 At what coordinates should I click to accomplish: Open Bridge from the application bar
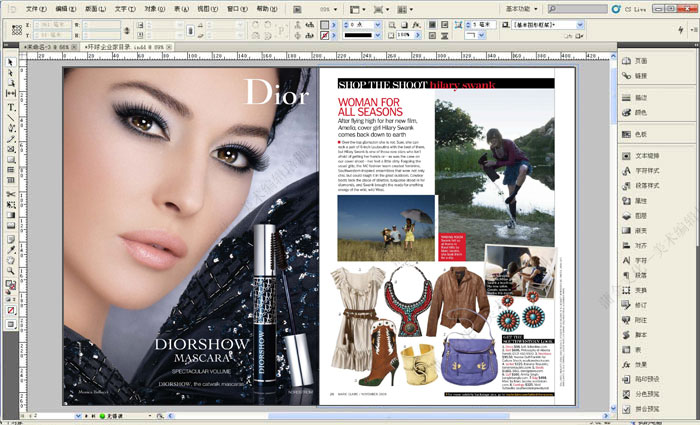(x=297, y=9)
